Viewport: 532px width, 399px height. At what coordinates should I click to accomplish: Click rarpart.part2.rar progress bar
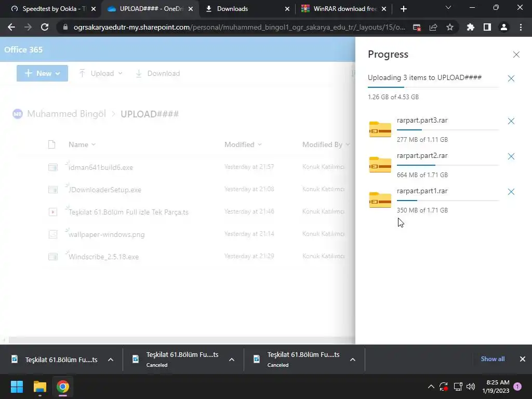tap(448, 165)
